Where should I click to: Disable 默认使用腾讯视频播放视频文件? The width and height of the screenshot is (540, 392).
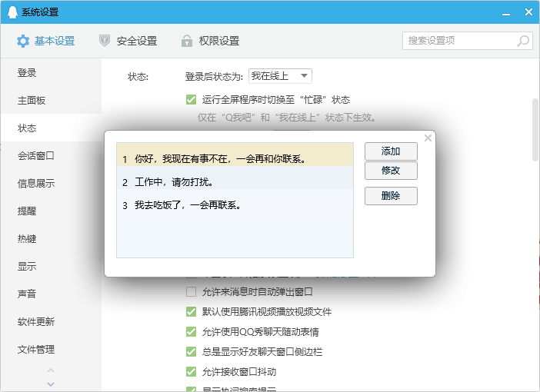pos(192,312)
